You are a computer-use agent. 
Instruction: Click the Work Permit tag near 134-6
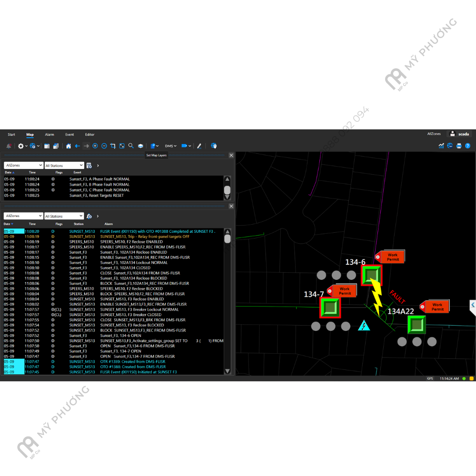point(392,257)
